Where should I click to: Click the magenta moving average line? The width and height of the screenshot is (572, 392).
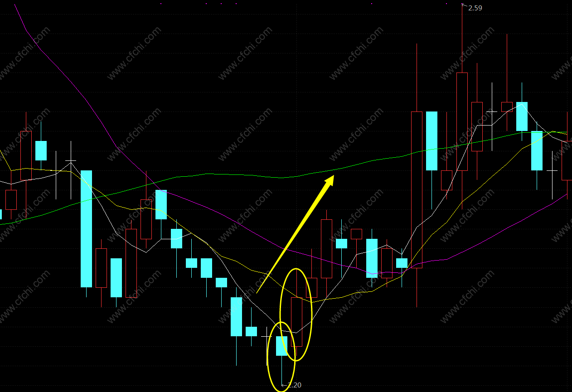click(x=254, y=235)
